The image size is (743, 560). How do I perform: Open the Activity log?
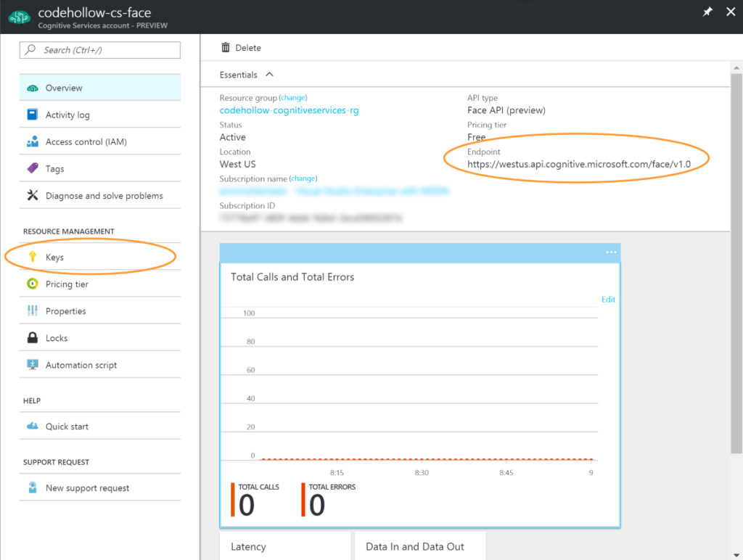point(66,114)
